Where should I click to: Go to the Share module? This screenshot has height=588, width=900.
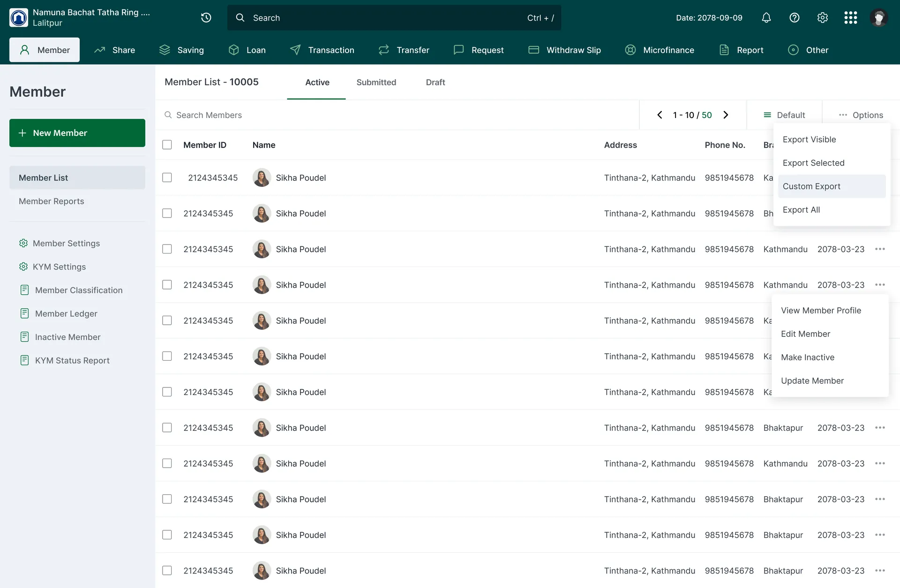pos(115,50)
